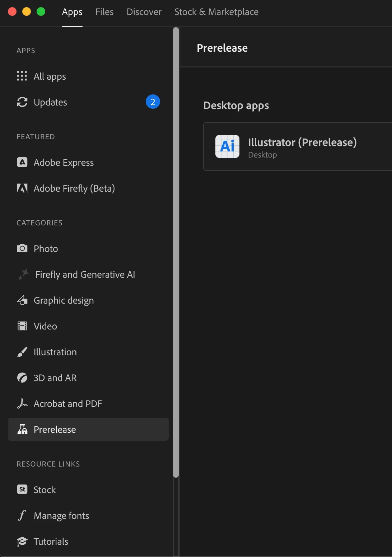Click the green zoom window button

point(41,11)
